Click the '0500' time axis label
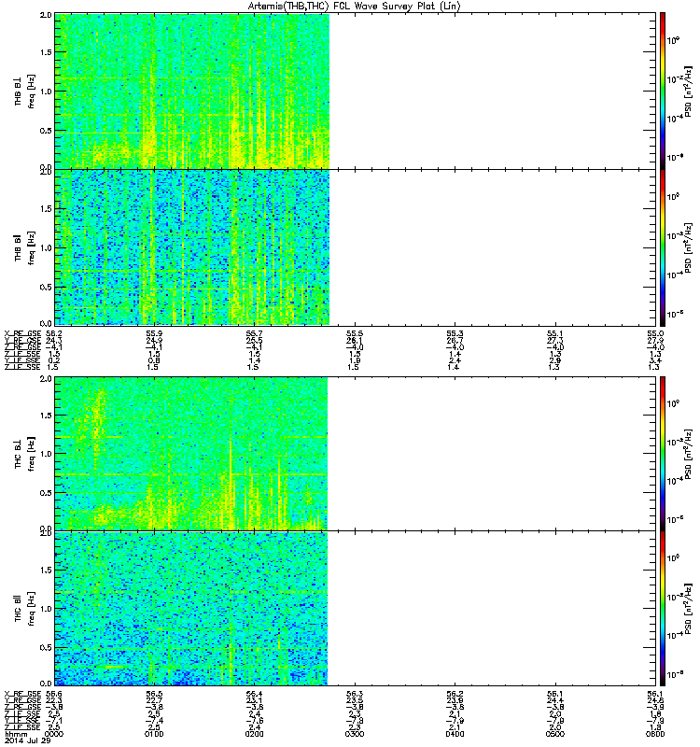This screenshot has height=747, width=700. pos(554,734)
